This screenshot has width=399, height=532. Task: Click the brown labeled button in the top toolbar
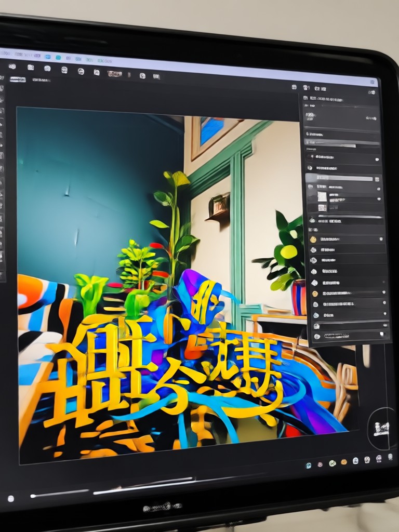115,74
